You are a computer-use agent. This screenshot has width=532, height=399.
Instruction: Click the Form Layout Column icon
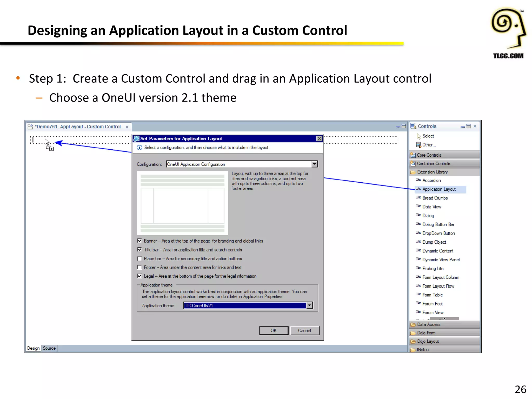(x=418, y=277)
